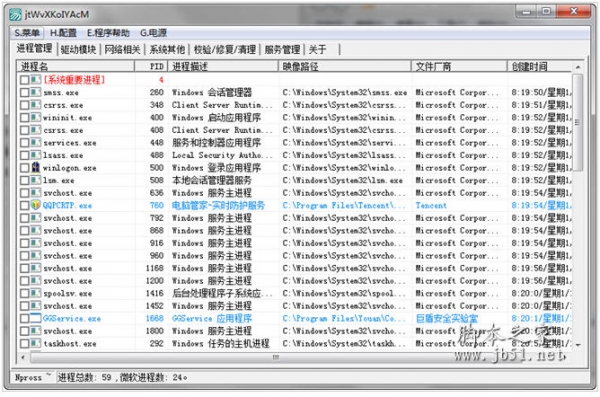Tick the GGService.exe checkbox
This screenshot has width=600, height=397.
(24, 319)
